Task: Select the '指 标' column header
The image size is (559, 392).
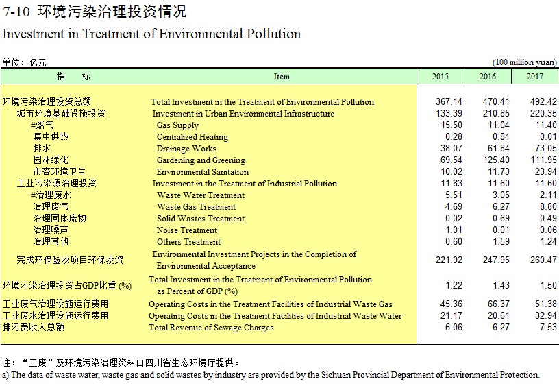Action: pyautogui.click(x=73, y=76)
